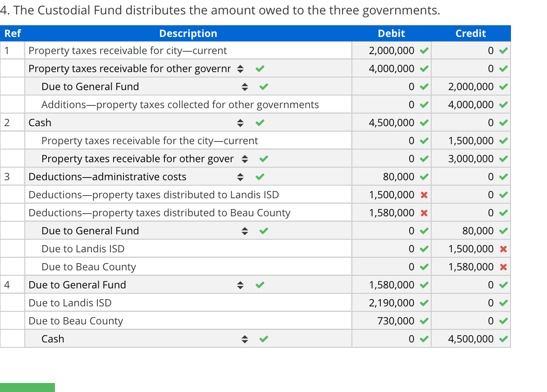Click the 80,000 debit field
The height and width of the screenshot is (392, 547).
pos(391,177)
